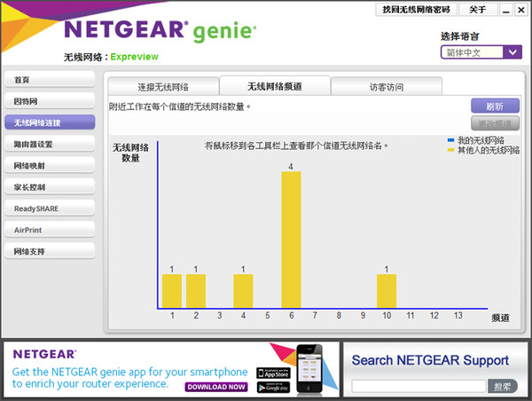This screenshot has width=532, height=401.
Task: Open 家长控制 parental controls
Action: (x=50, y=186)
